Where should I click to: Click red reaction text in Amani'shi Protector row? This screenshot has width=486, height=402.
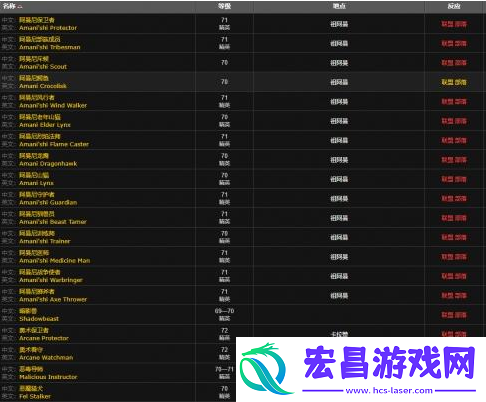click(454, 24)
